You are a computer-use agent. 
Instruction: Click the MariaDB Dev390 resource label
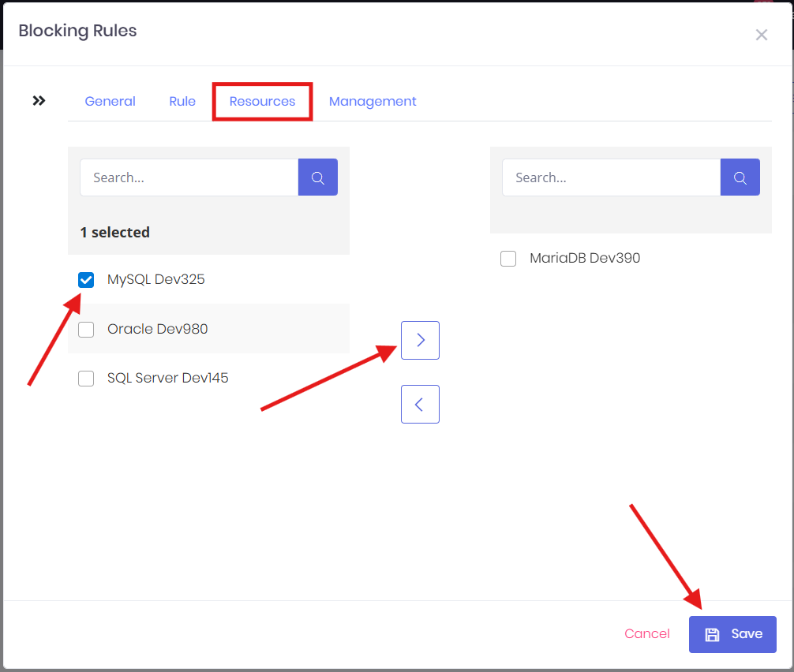pyautogui.click(x=585, y=258)
